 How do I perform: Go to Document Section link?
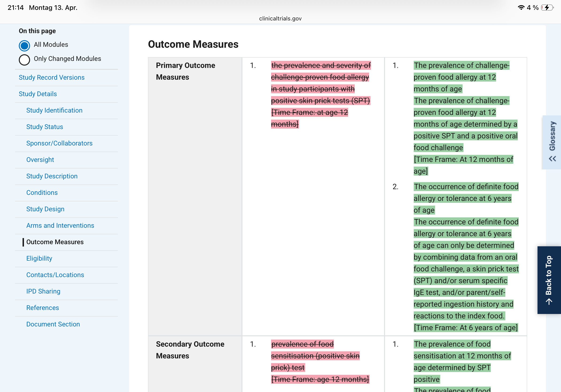(53, 324)
